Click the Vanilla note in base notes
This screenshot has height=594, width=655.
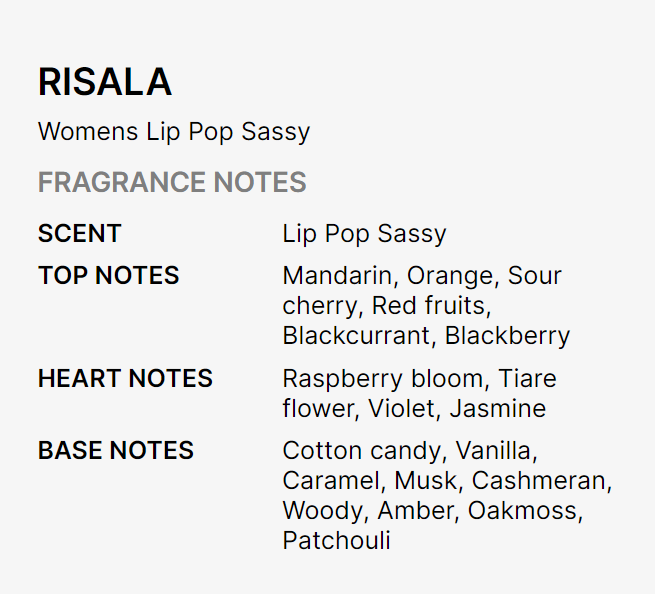pyautogui.click(x=497, y=451)
